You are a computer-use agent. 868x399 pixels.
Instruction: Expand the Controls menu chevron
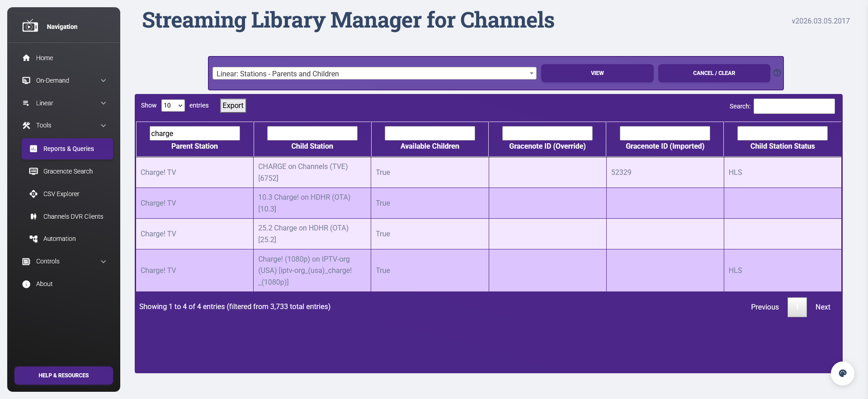(104, 261)
